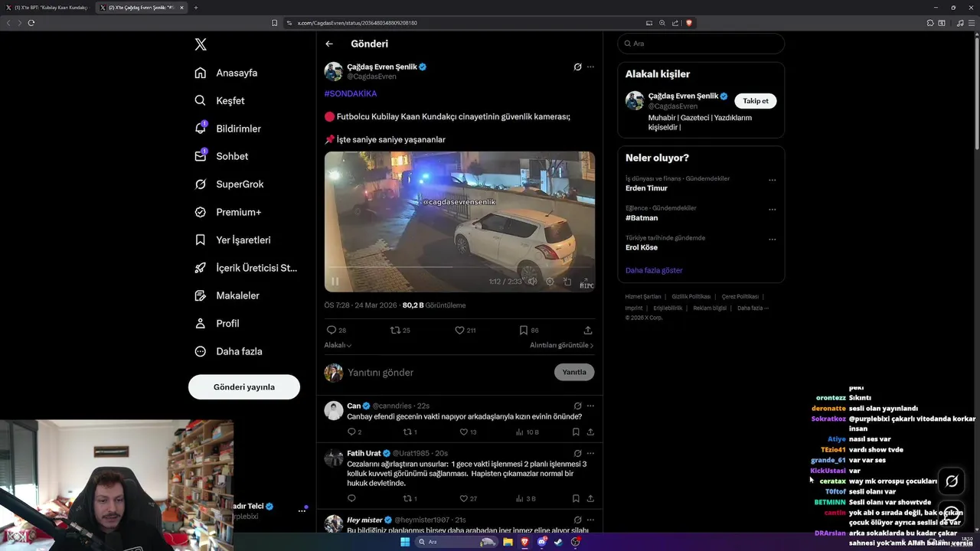Screen dimensions: 980x551
Task: Click Takip et follow button
Action: pyautogui.click(x=756, y=101)
